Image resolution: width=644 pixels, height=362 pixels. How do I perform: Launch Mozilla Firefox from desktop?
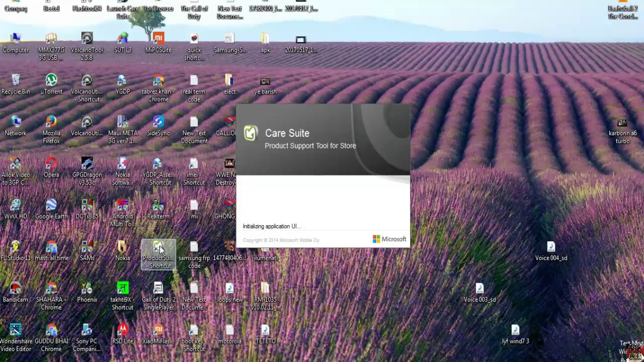click(x=51, y=130)
